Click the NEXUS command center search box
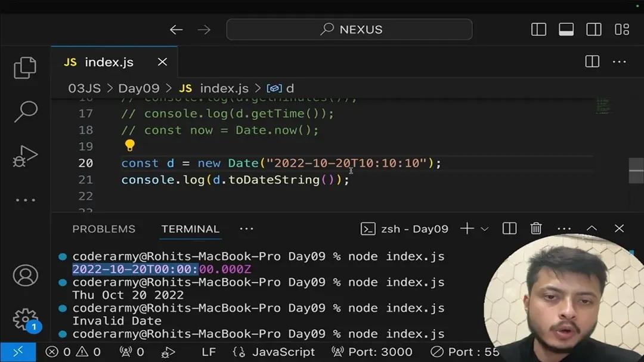This screenshot has height=362, width=644. (x=349, y=30)
